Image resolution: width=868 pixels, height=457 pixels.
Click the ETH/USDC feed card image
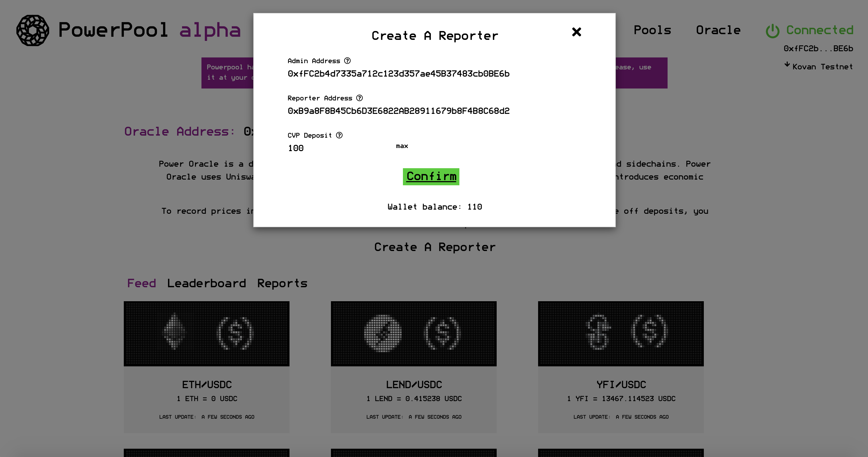(x=207, y=334)
